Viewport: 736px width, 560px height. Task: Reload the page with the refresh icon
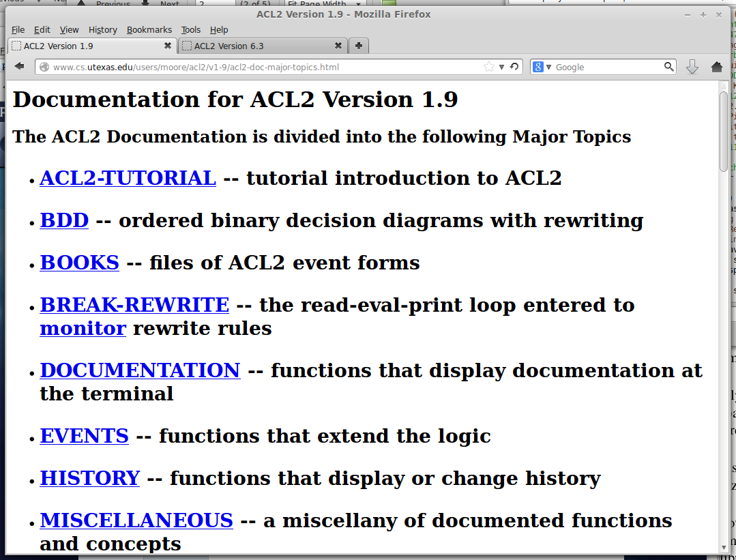click(514, 67)
